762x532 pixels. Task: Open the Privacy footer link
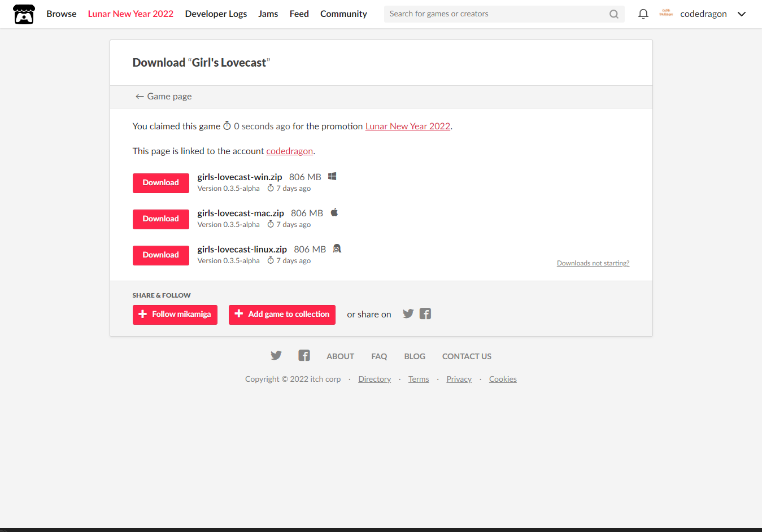[x=459, y=379]
